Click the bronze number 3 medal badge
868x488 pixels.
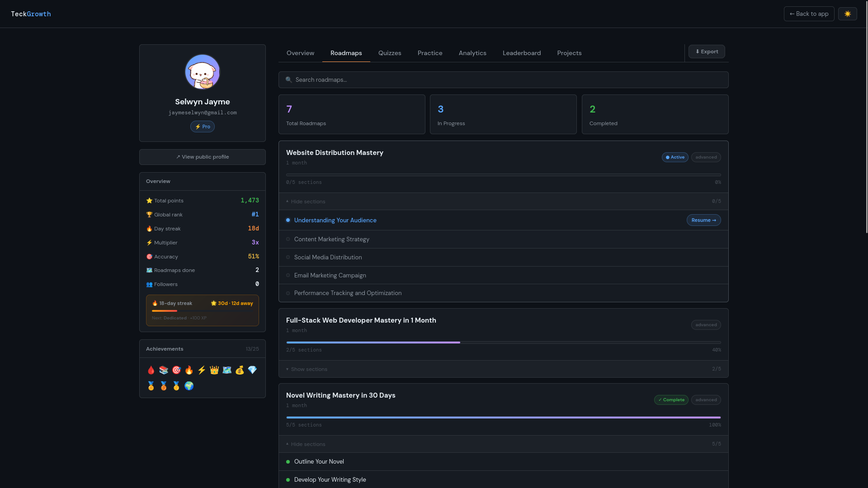(164, 386)
